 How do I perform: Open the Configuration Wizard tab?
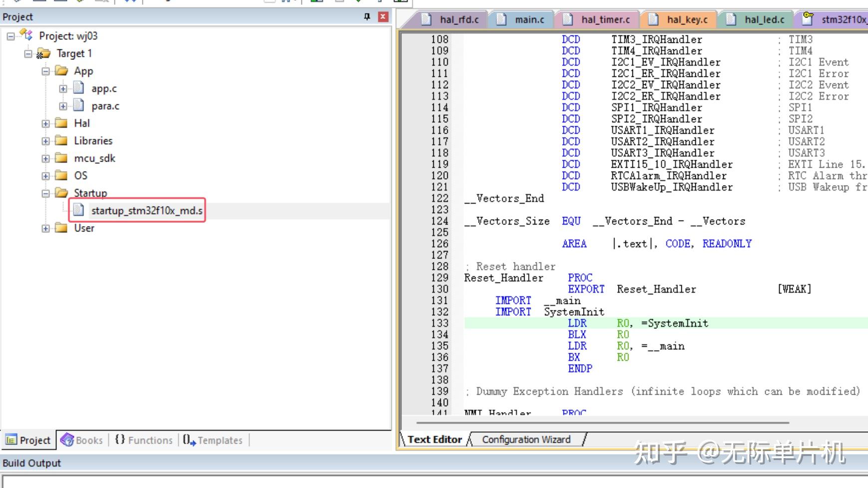(x=526, y=439)
